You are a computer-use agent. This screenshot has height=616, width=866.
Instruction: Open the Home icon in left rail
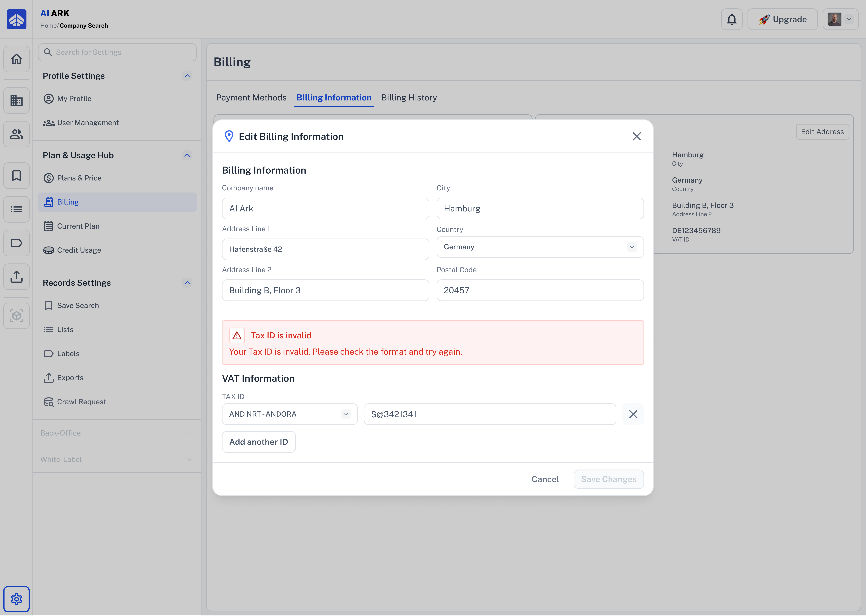click(16, 59)
